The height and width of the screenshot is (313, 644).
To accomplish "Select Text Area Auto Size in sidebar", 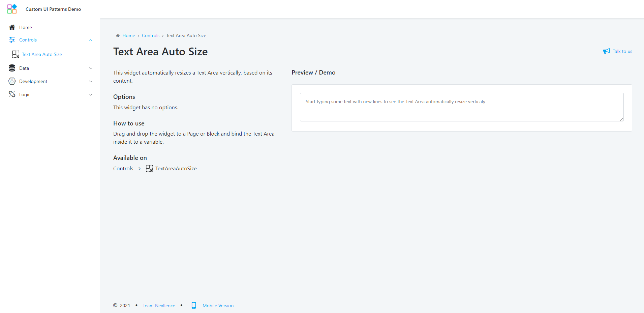I will tap(42, 54).
